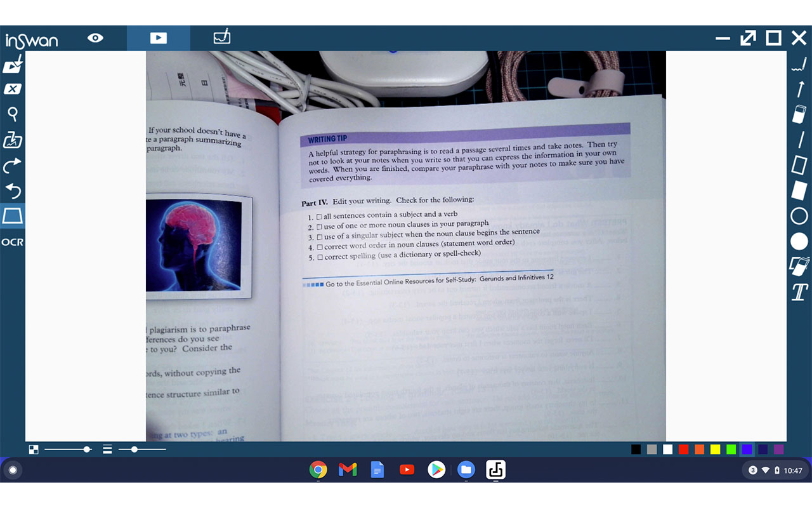Switch to the video playback tab

point(158,37)
